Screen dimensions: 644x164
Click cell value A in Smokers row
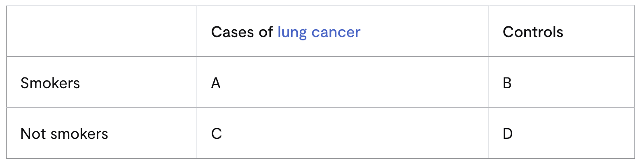point(216,83)
